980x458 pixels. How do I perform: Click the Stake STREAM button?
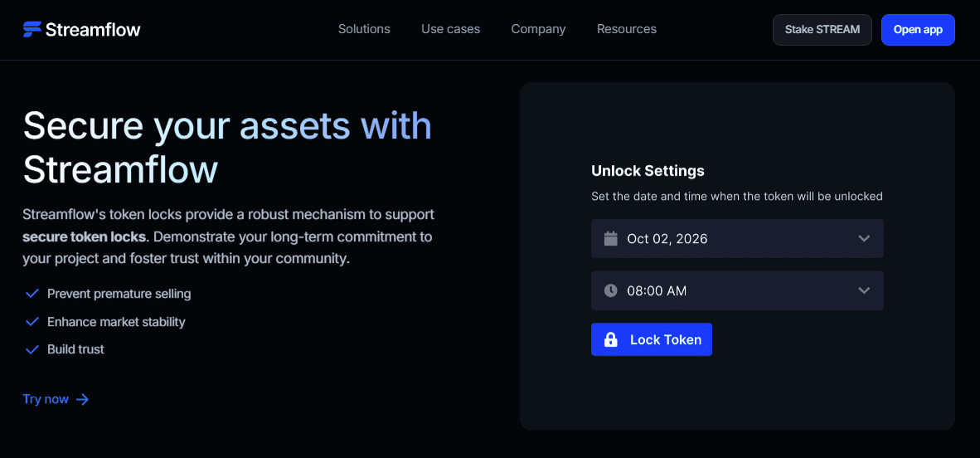[822, 29]
